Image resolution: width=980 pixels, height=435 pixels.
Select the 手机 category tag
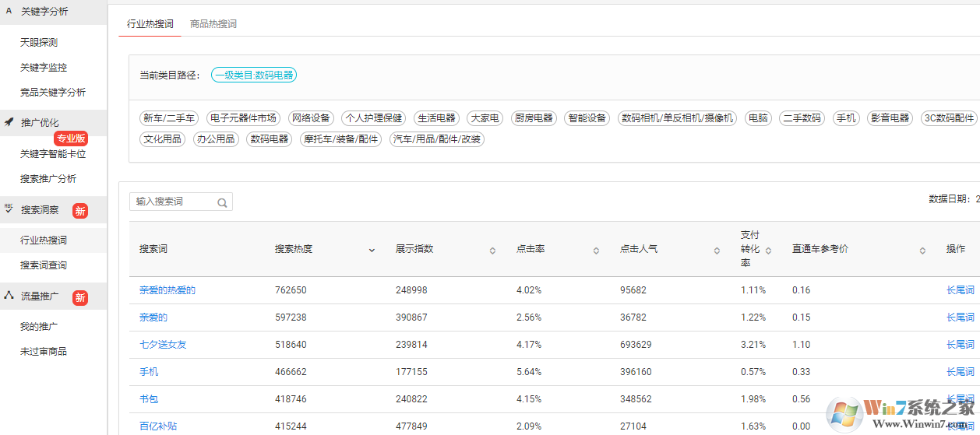tap(845, 118)
